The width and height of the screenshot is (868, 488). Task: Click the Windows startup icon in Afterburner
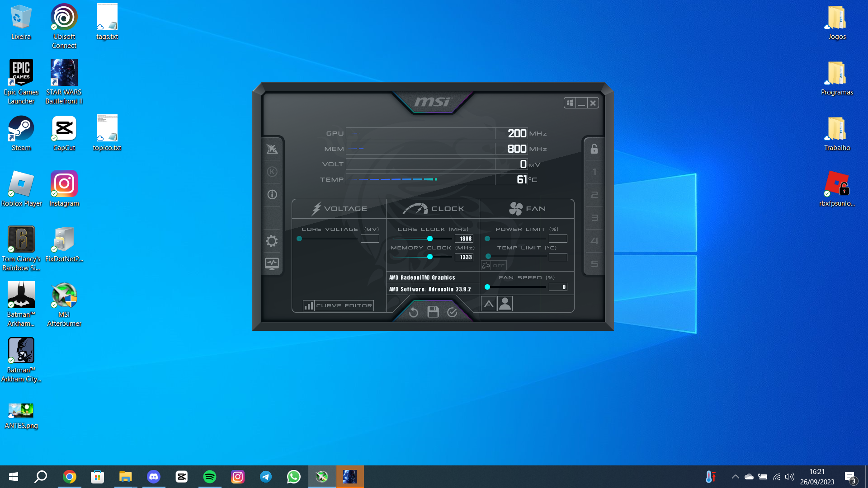click(x=570, y=103)
